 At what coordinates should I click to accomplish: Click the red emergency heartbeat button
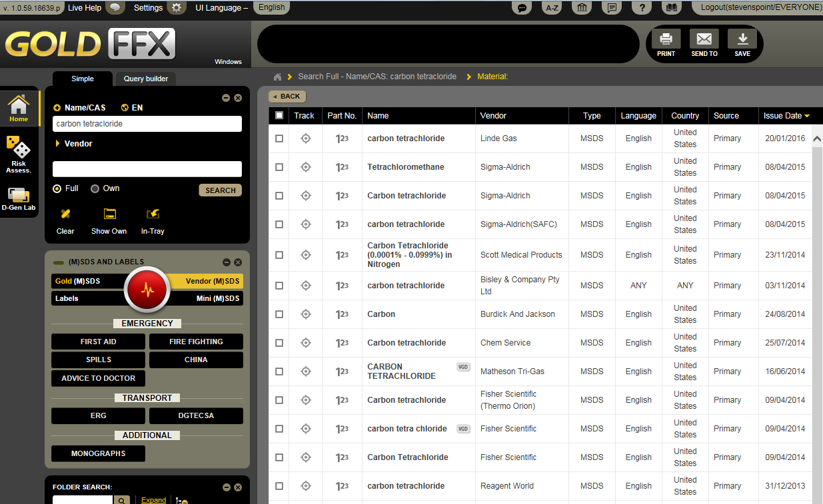[147, 290]
